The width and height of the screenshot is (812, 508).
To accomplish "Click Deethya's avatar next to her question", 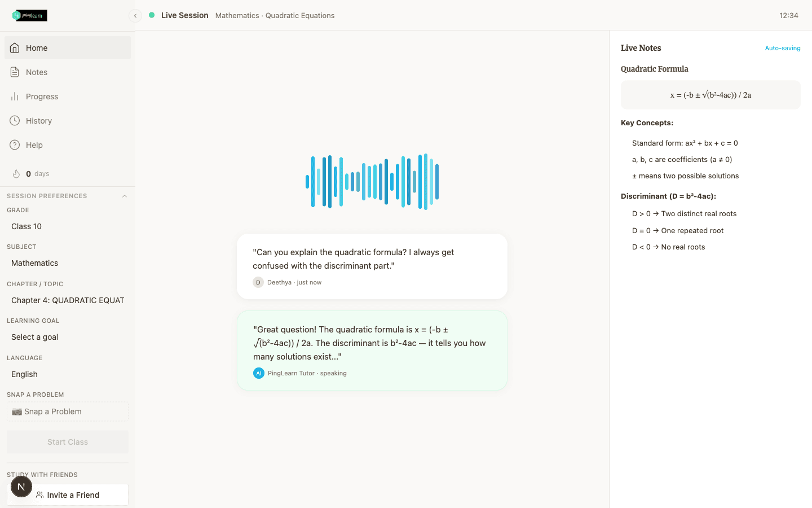I will pyautogui.click(x=258, y=282).
